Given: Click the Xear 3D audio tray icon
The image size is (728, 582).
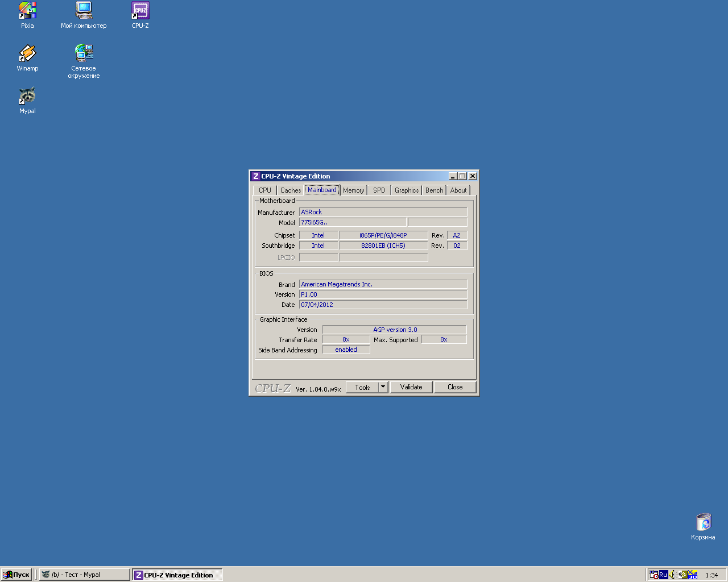Looking at the screenshot, I should [x=693, y=575].
